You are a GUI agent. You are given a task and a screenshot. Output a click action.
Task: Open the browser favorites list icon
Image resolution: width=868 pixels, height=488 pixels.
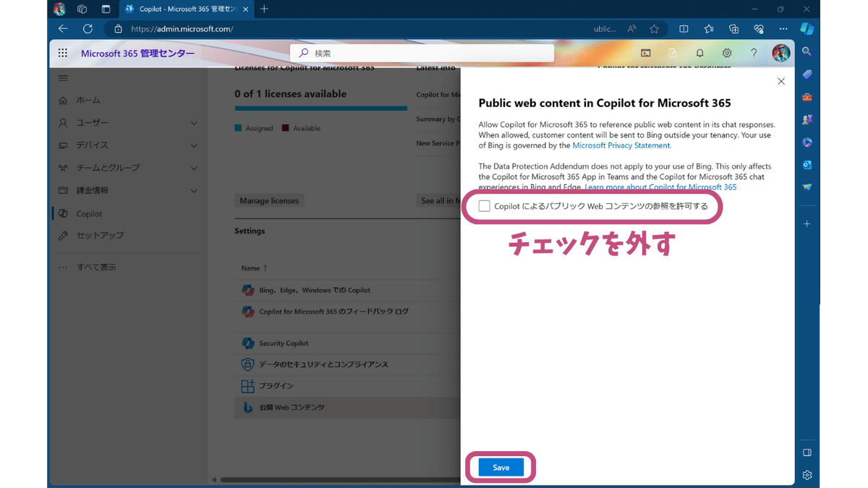coord(709,29)
